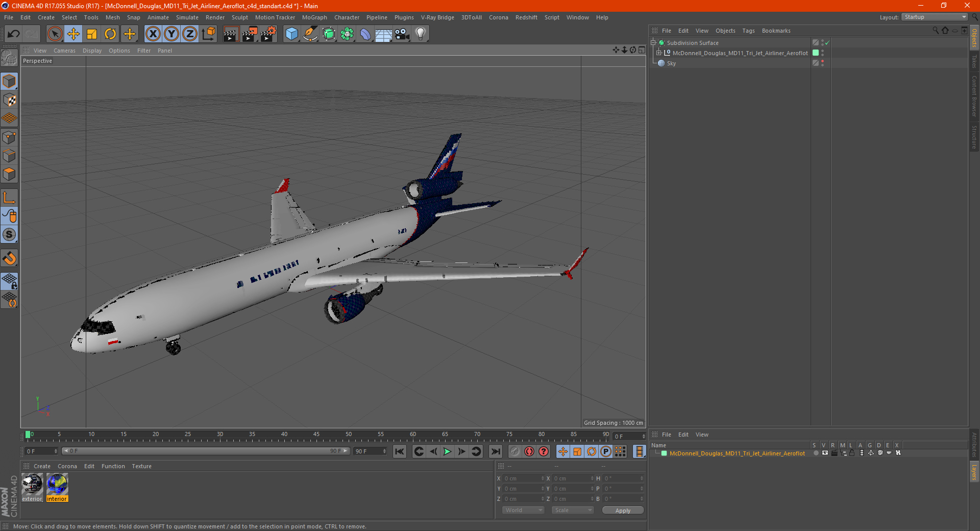Add a Subdivision Surface generator icon
Image resolution: width=980 pixels, height=531 pixels.
(x=329, y=34)
